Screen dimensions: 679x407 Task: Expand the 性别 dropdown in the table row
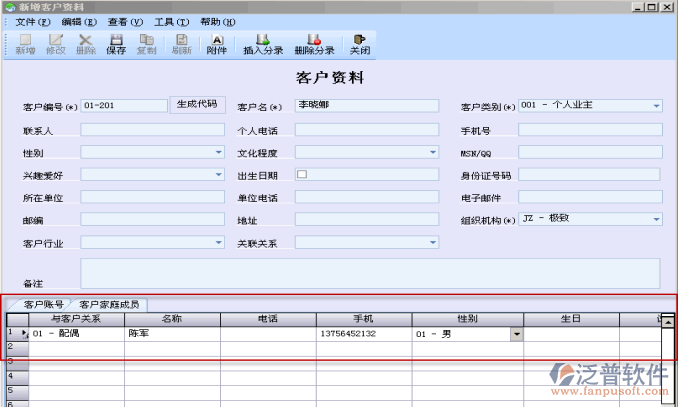(x=516, y=334)
